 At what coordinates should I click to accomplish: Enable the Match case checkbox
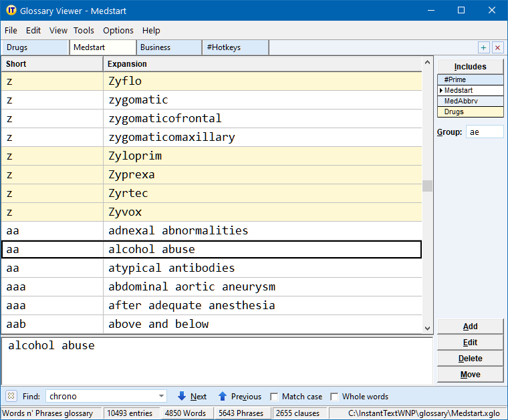point(274,397)
